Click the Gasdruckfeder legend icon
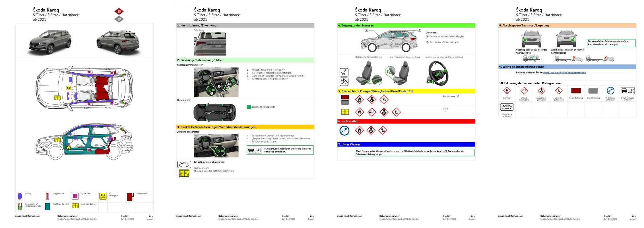The width and height of the screenshot is (644, 228). coord(20,206)
